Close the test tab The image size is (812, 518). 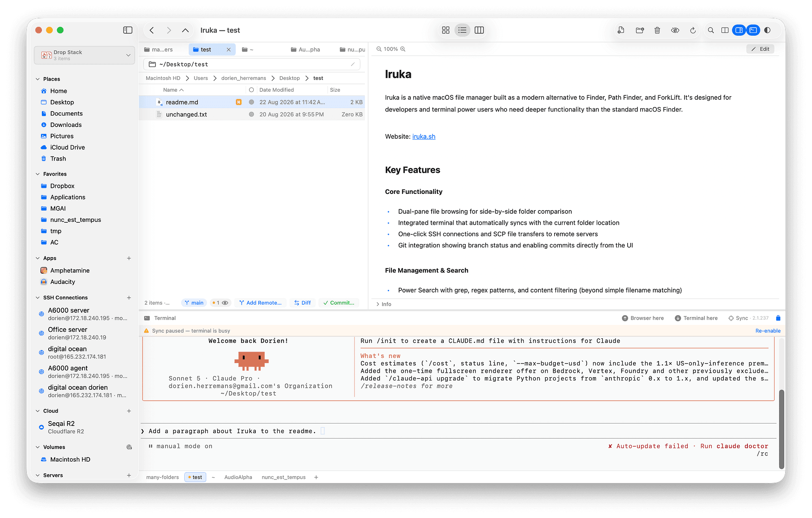229,49
